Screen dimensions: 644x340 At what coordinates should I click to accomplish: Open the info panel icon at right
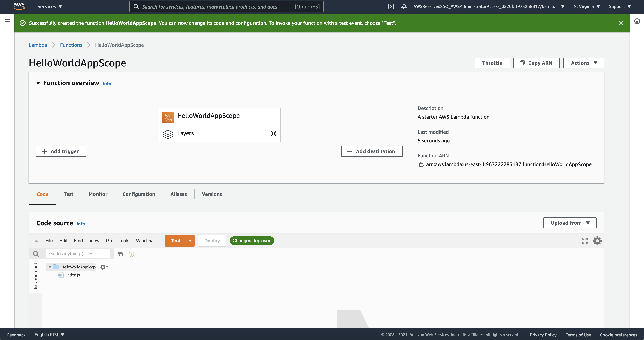(637, 21)
